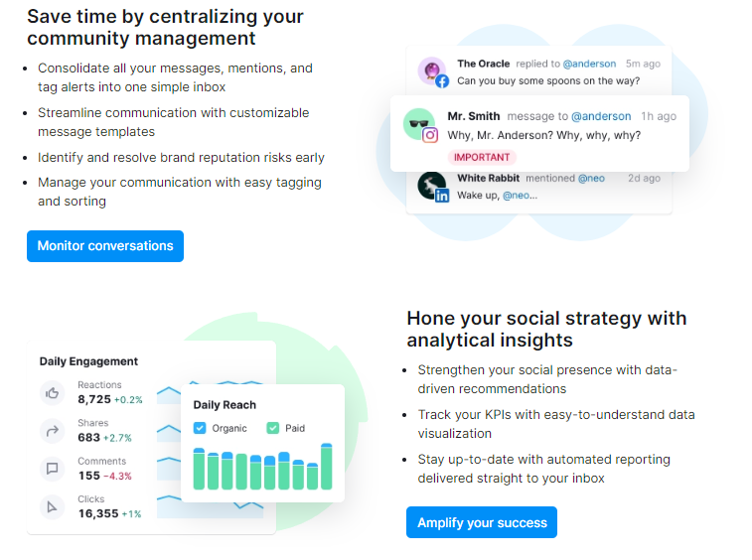Click the Facebook badge on The Oracle avatar

point(442,81)
